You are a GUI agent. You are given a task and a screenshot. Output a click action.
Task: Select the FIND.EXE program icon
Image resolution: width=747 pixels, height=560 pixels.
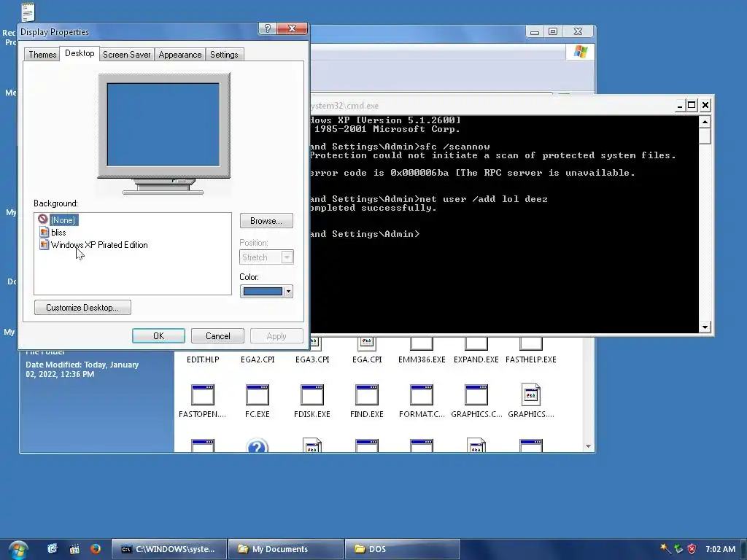(x=367, y=394)
